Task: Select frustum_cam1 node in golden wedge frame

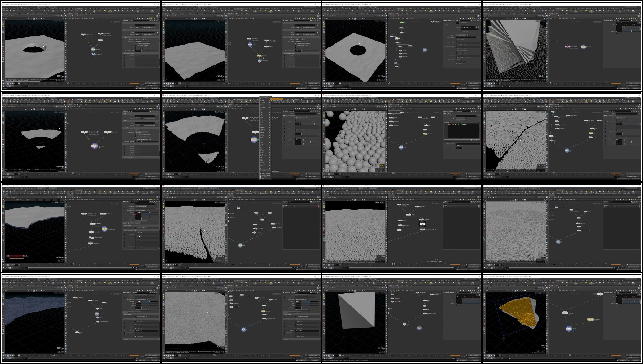Action: point(590,319)
